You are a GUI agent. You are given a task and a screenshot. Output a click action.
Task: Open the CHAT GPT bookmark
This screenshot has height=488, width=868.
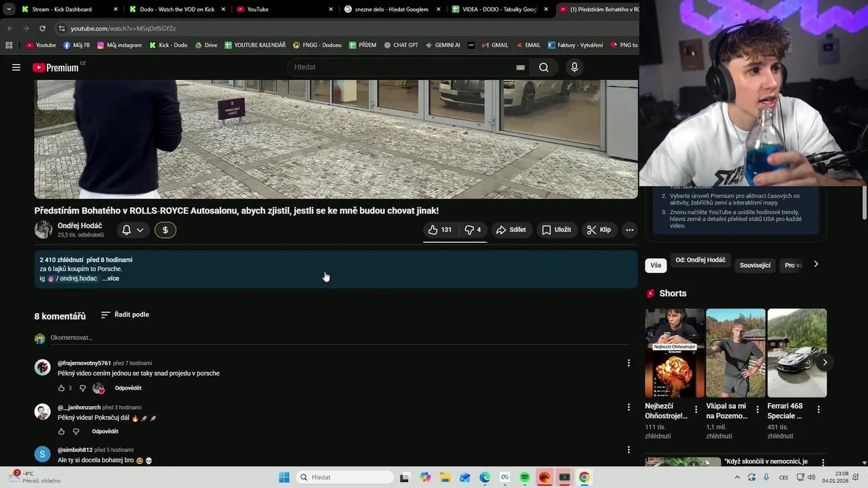pyautogui.click(x=401, y=45)
